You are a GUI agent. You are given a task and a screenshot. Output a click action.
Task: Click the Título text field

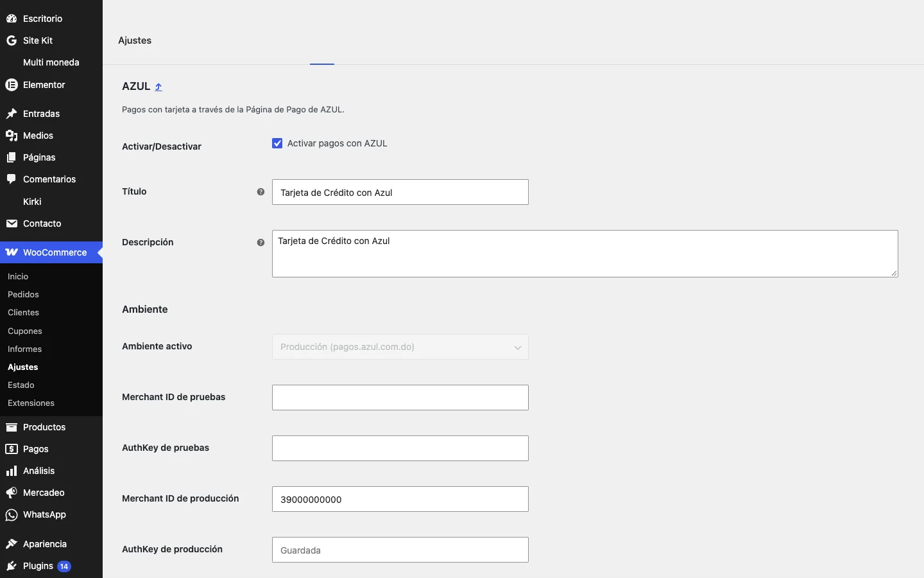pos(400,192)
